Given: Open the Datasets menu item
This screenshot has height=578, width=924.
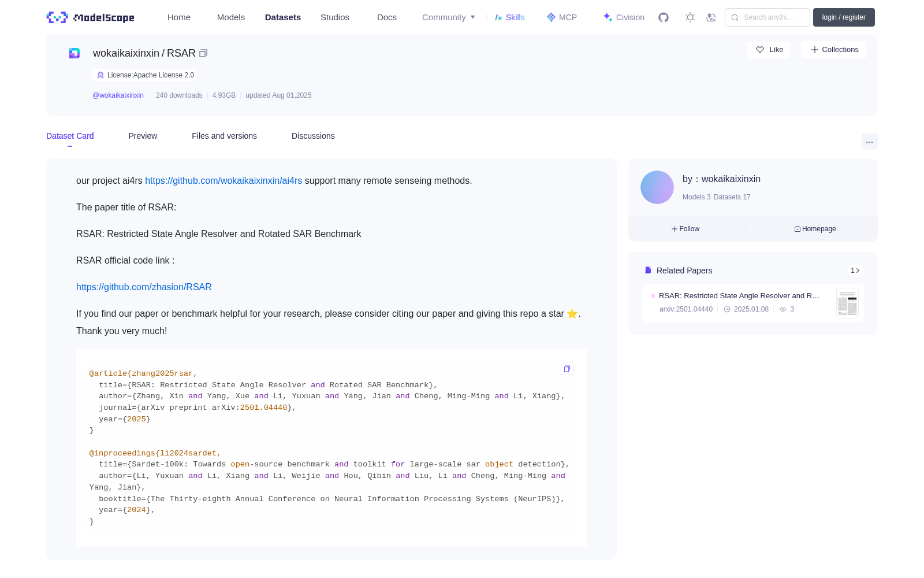Looking at the screenshot, I should [x=283, y=17].
